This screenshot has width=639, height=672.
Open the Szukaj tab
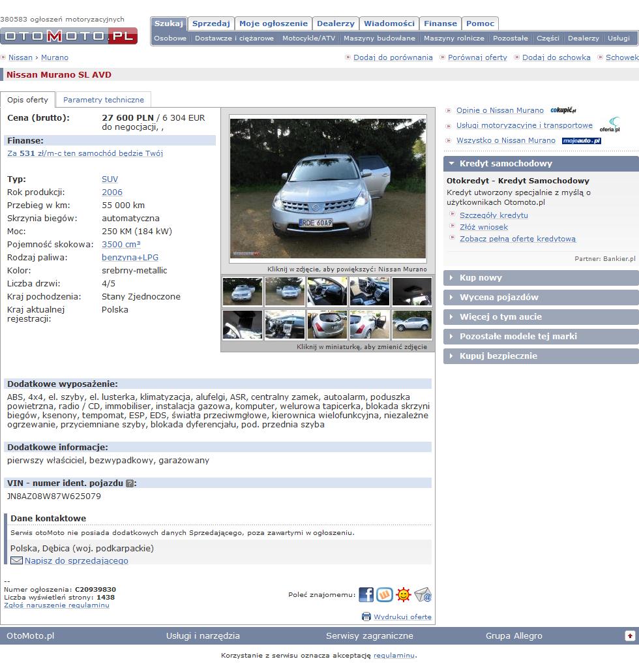click(x=169, y=23)
